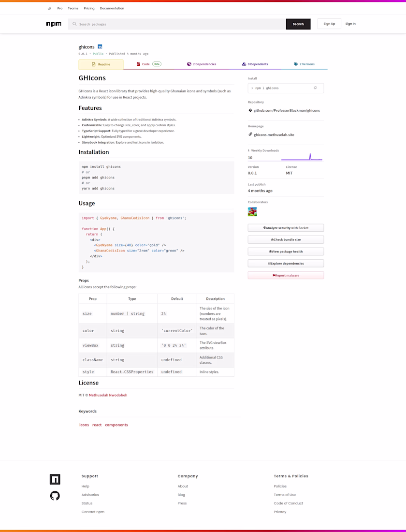The height and width of the screenshot is (532, 406).
Task: Switch to the Code tab
Action: coord(148,64)
